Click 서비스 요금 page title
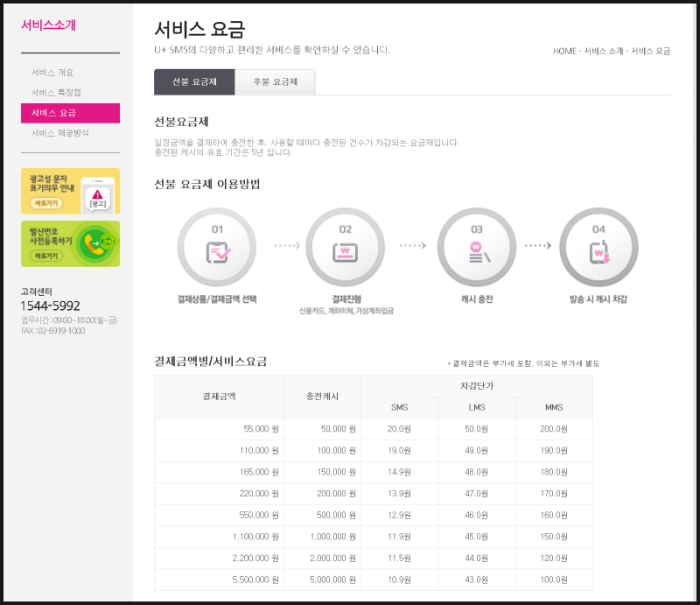 199,30
